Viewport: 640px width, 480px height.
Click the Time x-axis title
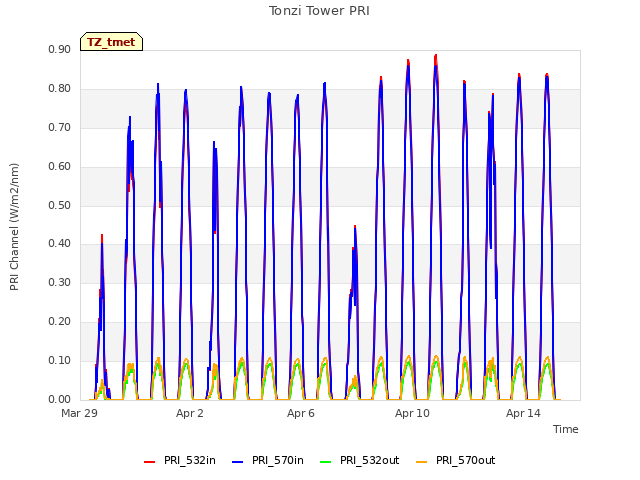565,429
